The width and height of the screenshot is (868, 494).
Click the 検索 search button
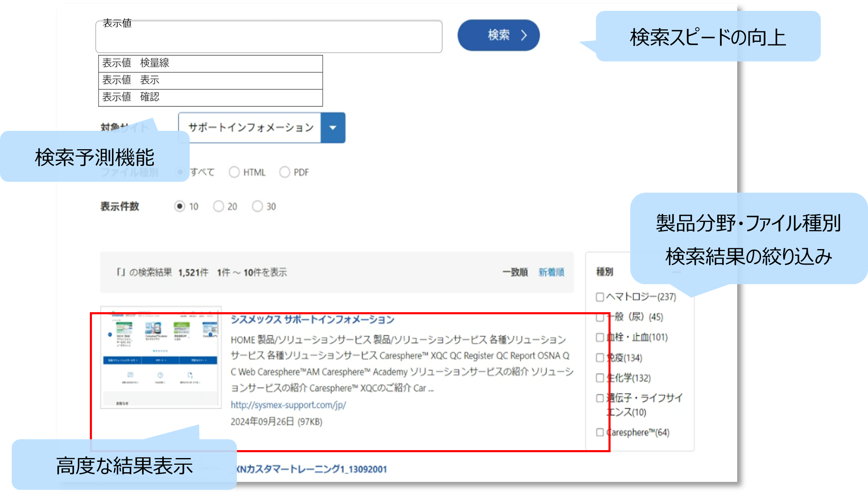tap(498, 36)
